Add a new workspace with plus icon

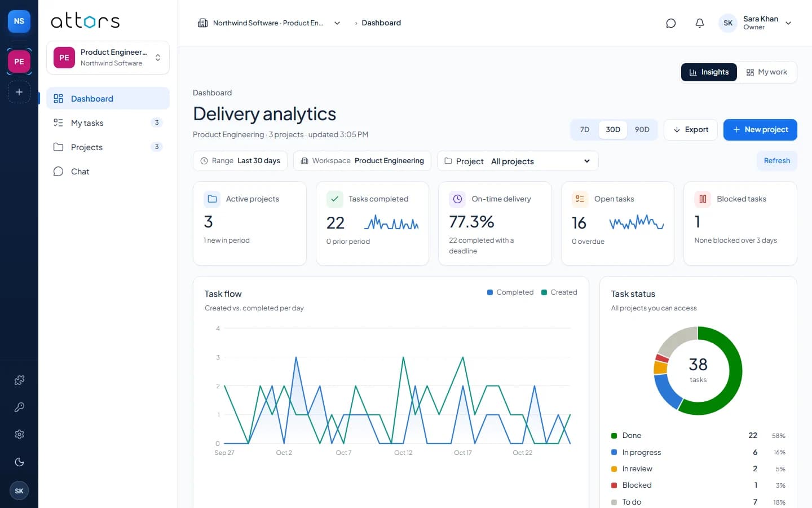click(19, 92)
